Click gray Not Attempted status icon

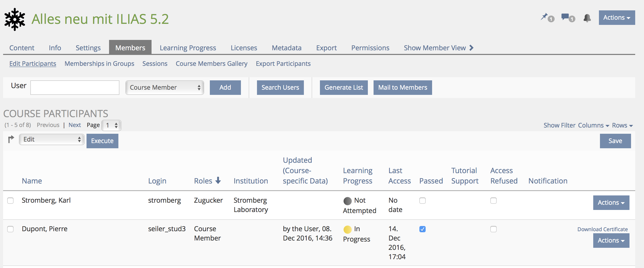tap(347, 201)
